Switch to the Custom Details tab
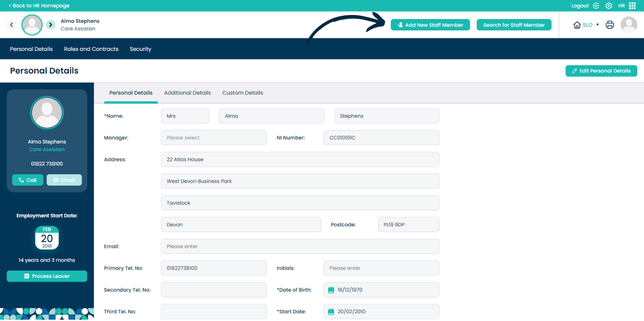644x321 pixels. (x=243, y=93)
